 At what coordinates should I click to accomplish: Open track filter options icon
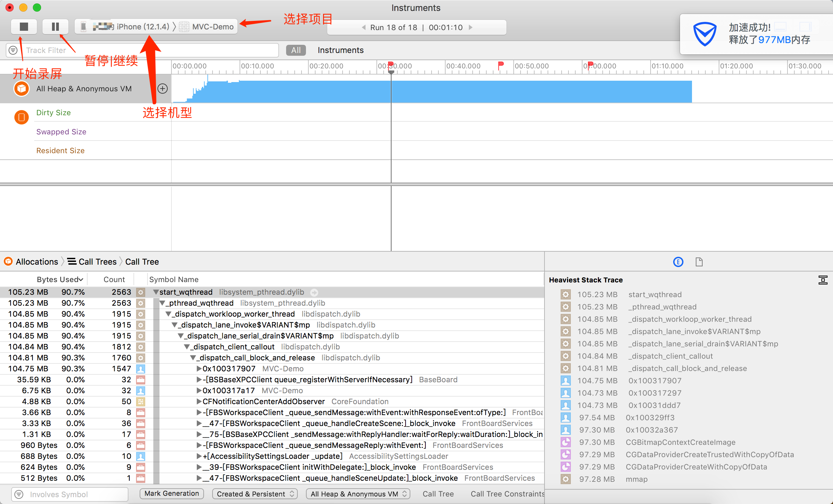(x=13, y=50)
